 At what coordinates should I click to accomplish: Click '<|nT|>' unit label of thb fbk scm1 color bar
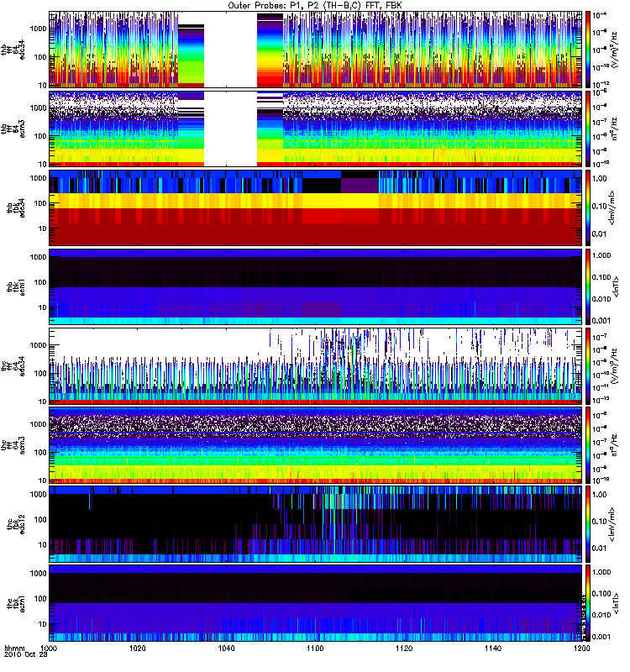(x=617, y=286)
